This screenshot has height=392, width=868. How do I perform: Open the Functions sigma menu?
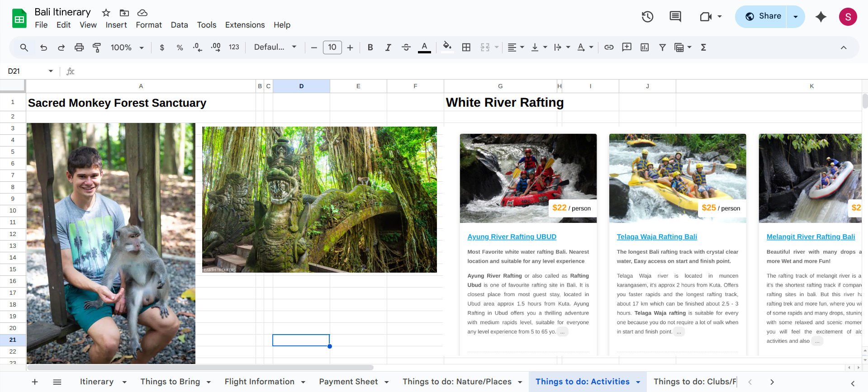point(703,47)
